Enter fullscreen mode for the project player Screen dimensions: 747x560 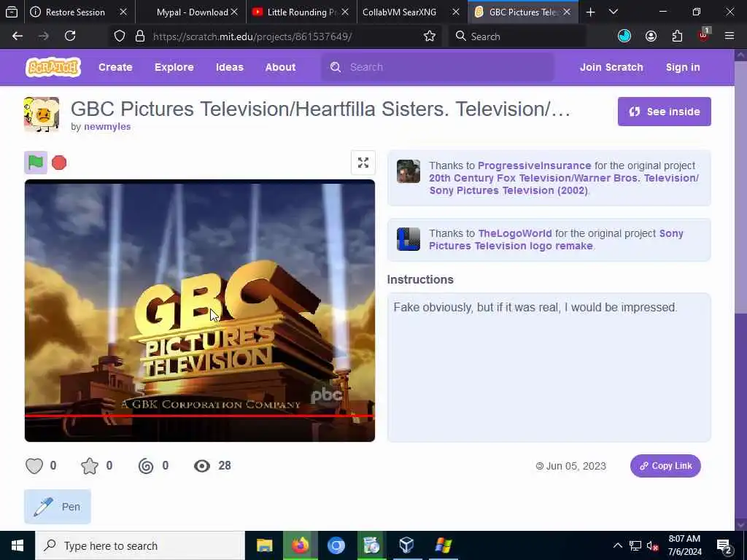click(x=363, y=163)
